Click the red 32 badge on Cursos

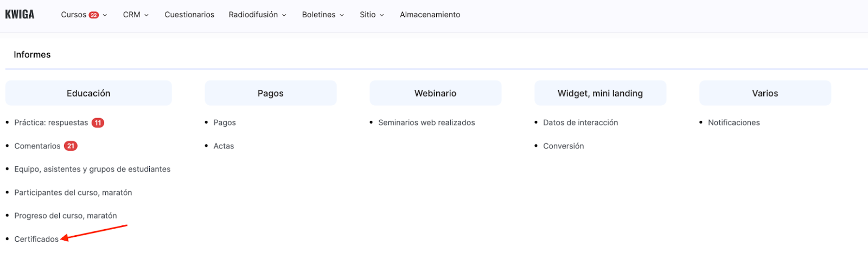pyautogui.click(x=94, y=15)
